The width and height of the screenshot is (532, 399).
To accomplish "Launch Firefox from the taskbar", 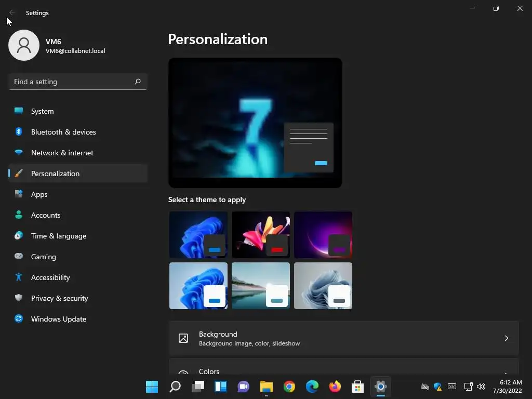I will [x=335, y=387].
